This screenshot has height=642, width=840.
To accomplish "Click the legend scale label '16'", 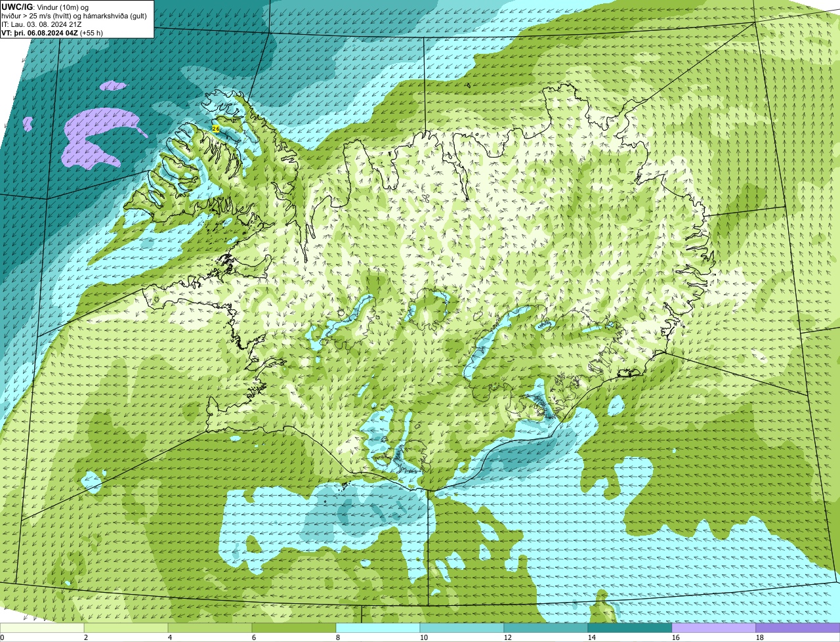I will [x=676, y=637].
